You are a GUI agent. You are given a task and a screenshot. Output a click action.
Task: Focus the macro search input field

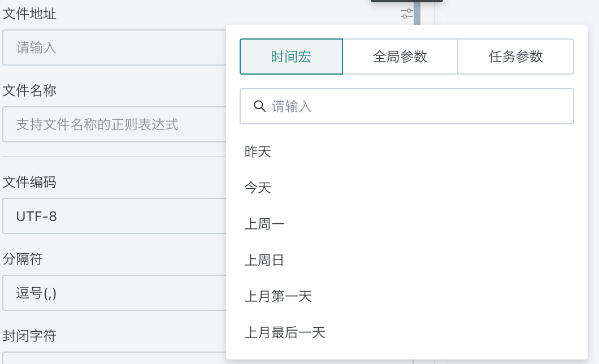click(x=418, y=106)
